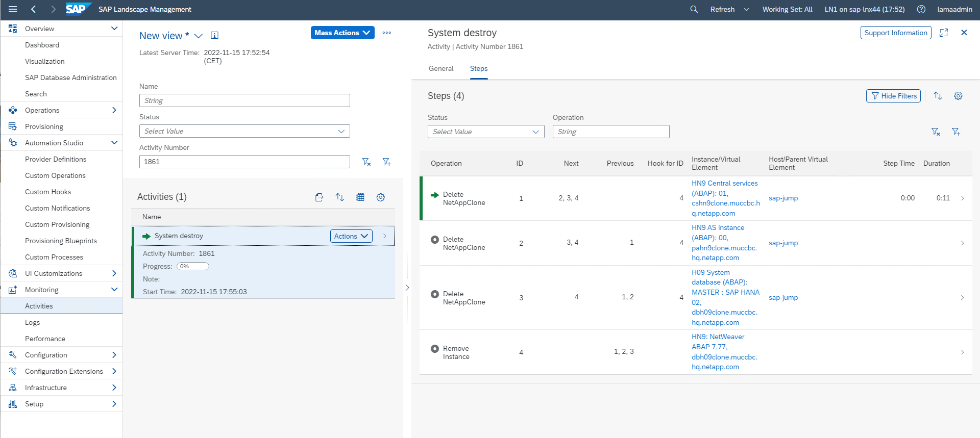
Task: Click the 0% progress bar
Action: (x=193, y=266)
